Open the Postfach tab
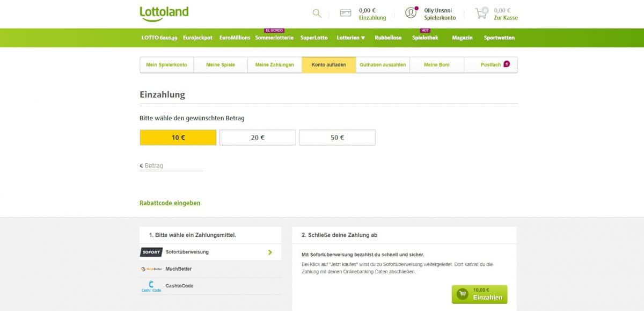644x311 pixels. coord(491,65)
